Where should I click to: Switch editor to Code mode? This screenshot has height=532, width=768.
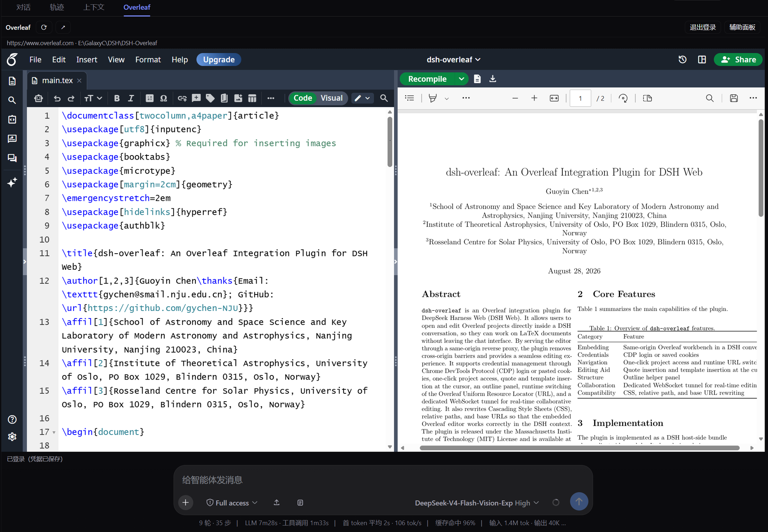tap(303, 98)
